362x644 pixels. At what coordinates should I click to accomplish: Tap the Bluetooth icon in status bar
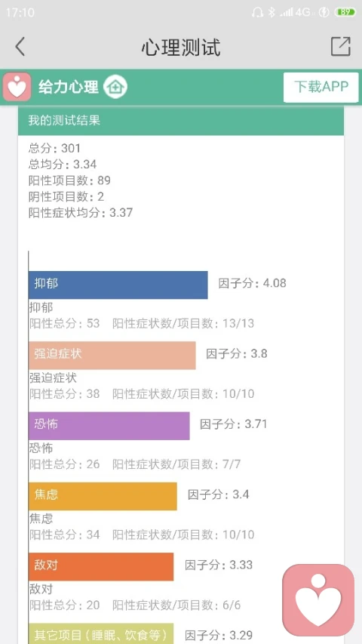click(x=271, y=12)
